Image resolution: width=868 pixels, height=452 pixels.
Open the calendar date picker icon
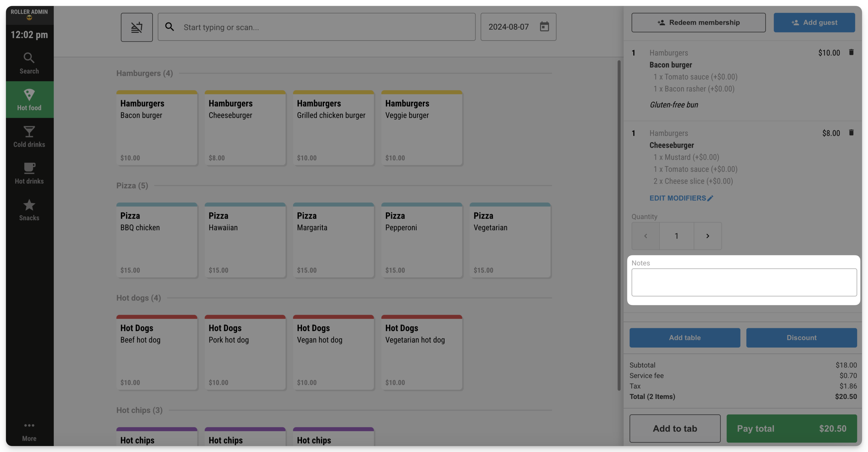(544, 27)
